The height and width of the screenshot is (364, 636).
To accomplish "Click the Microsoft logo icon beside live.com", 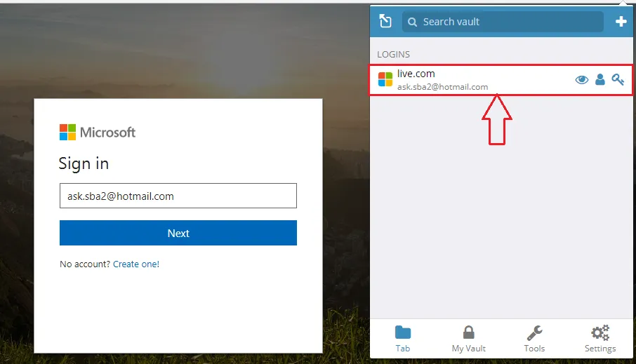I will coord(385,79).
